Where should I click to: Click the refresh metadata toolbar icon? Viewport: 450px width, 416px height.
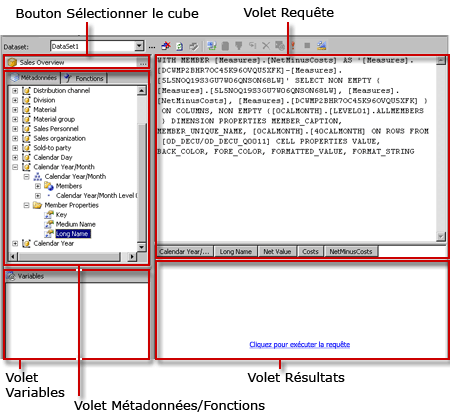click(x=212, y=46)
